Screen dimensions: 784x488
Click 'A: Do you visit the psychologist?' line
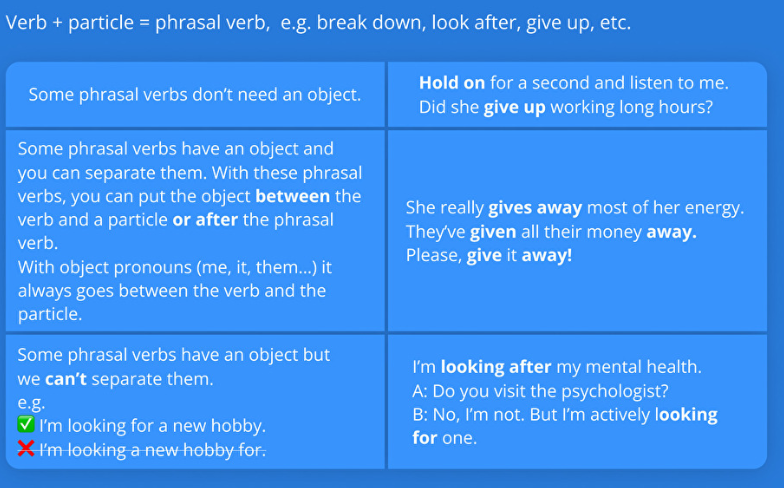point(540,391)
